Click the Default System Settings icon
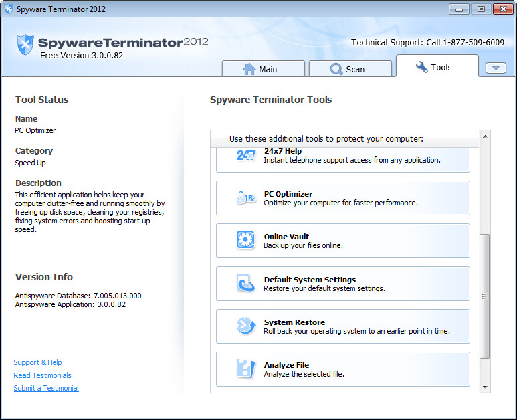Image resolution: width=517 pixels, height=420 pixels. [245, 283]
